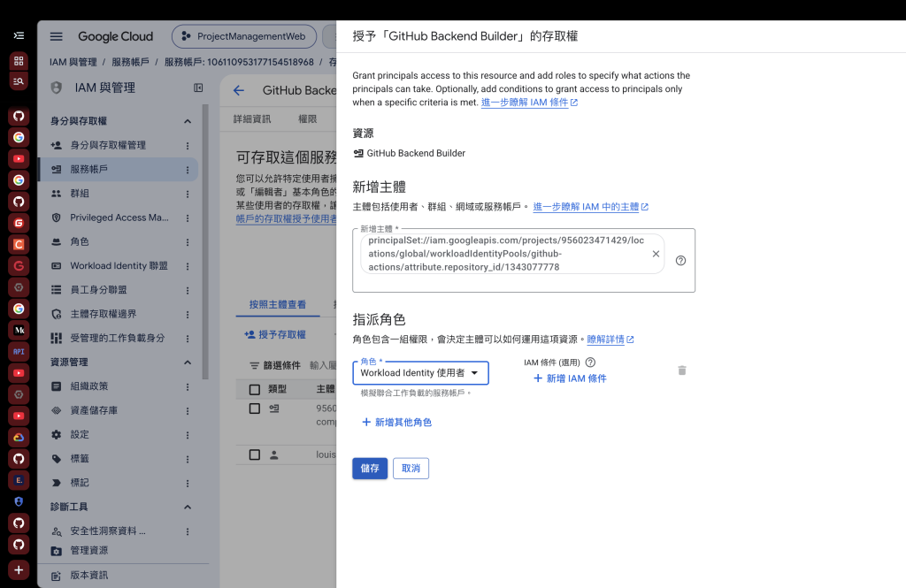906x588 pixels.
Task: Click the 儲存 save button
Action: coord(370,468)
